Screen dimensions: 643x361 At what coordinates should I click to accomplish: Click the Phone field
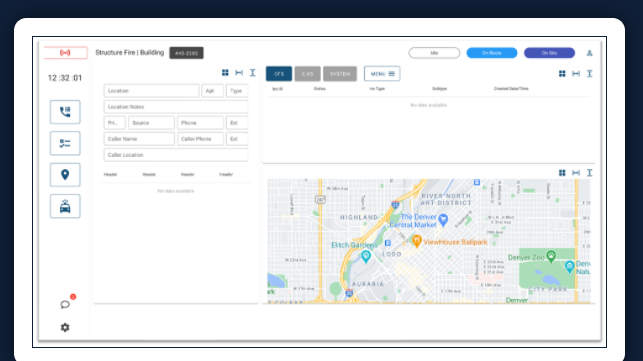pos(200,123)
